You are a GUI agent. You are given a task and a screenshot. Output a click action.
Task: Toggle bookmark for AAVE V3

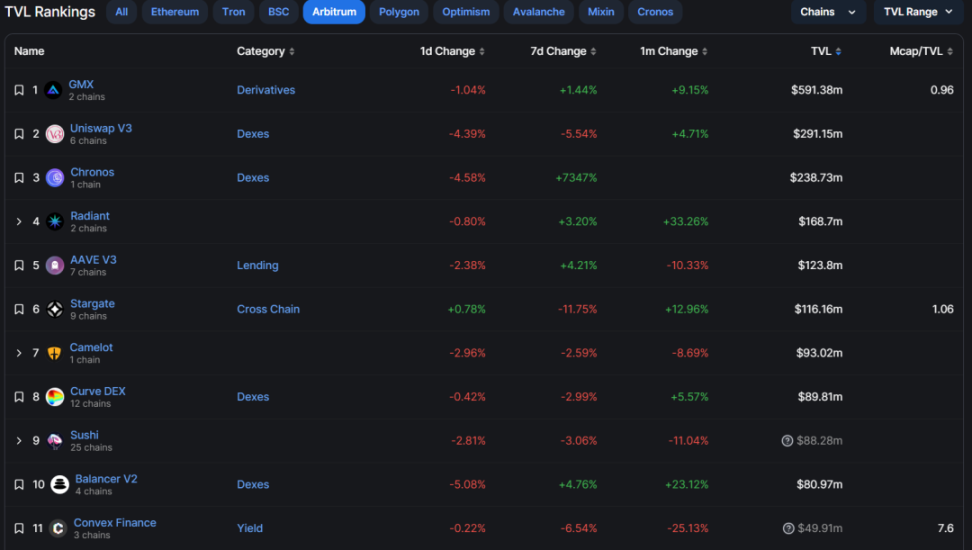click(x=18, y=266)
